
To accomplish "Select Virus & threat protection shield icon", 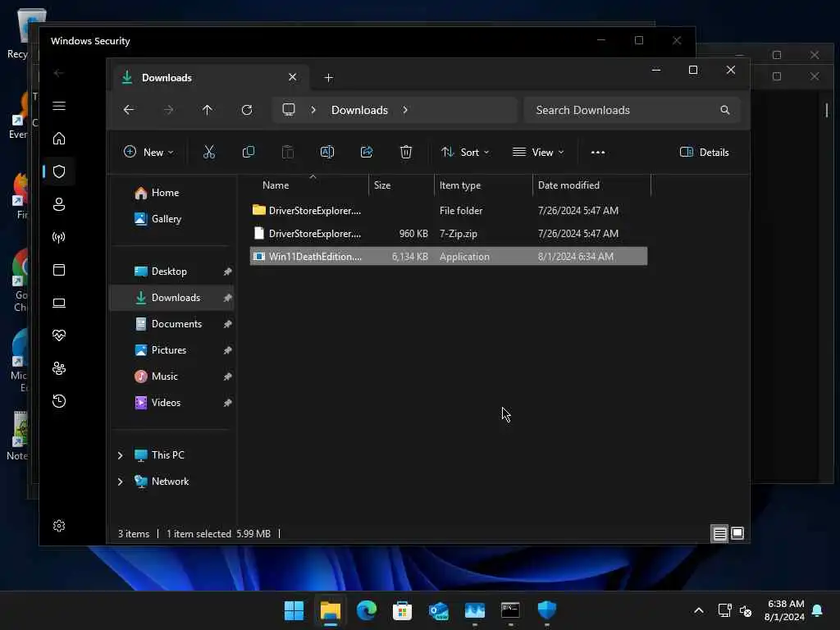I will point(59,171).
